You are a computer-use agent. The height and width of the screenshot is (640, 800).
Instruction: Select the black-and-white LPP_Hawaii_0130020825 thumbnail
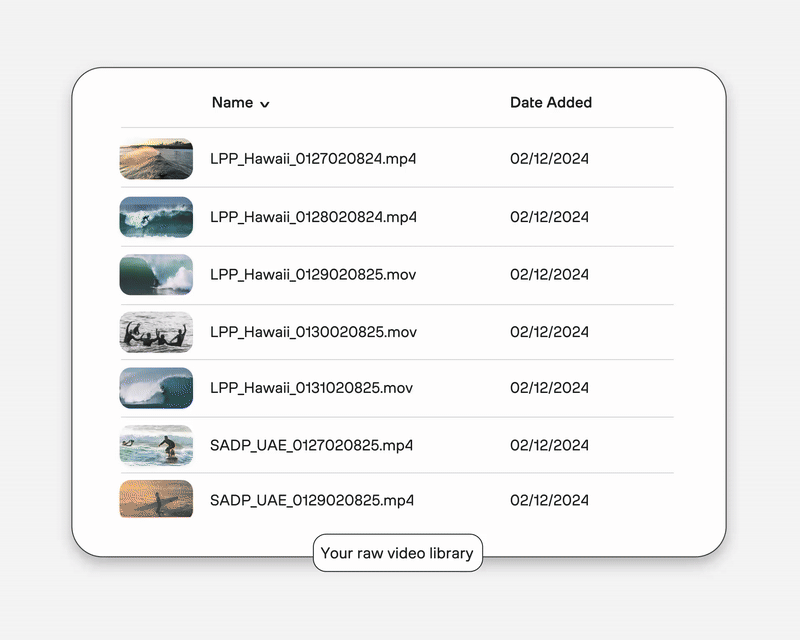(x=156, y=332)
